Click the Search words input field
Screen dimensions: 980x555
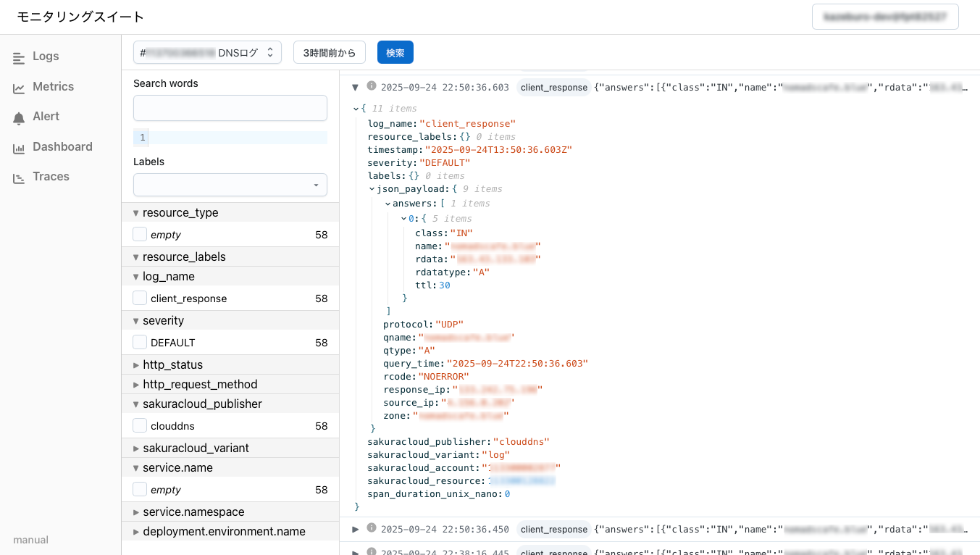coord(230,108)
